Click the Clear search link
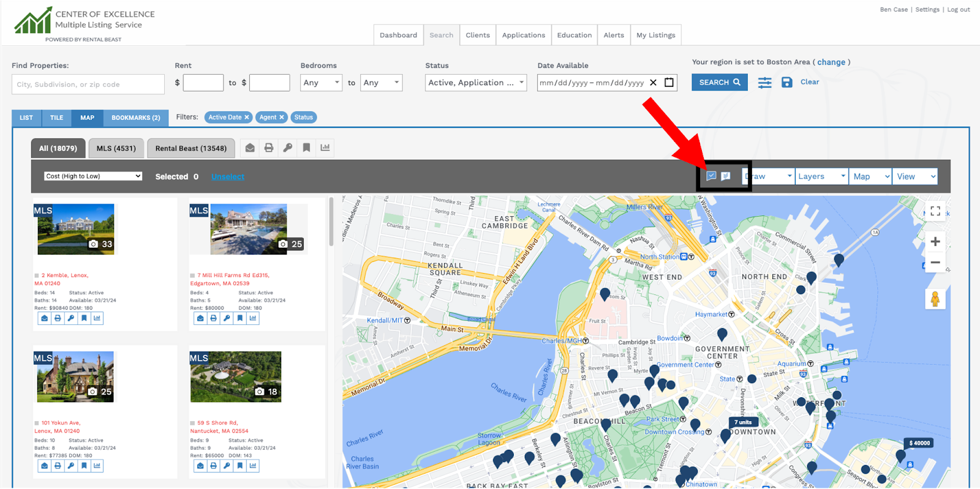Viewport: 980px width, 489px height. click(x=810, y=82)
